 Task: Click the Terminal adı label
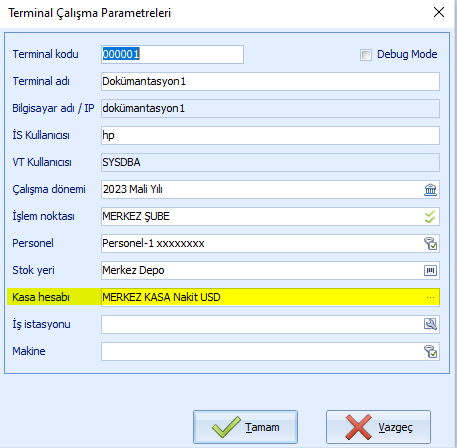tap(41, 81)
